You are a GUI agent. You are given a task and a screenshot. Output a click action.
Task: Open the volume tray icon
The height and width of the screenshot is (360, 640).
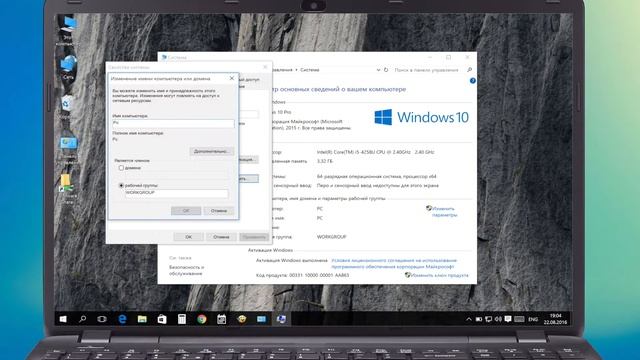click(x=498, y=319)
